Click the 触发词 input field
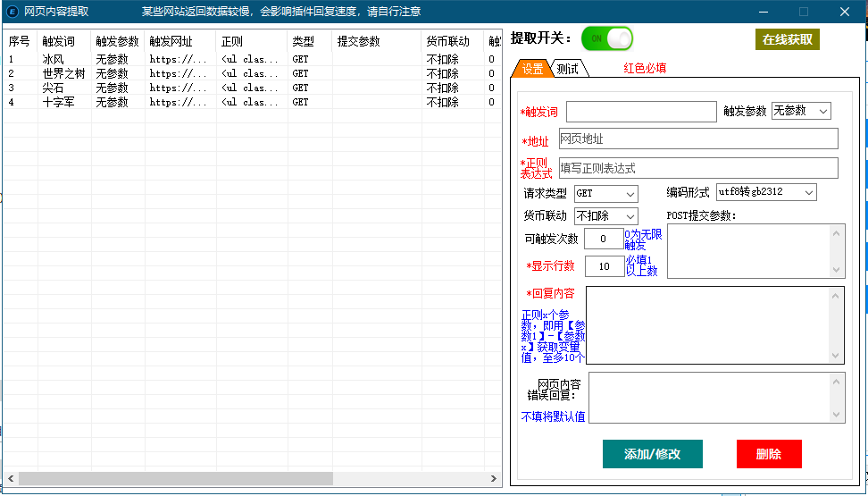The image size is (868, 496). (x=640, y=112)
